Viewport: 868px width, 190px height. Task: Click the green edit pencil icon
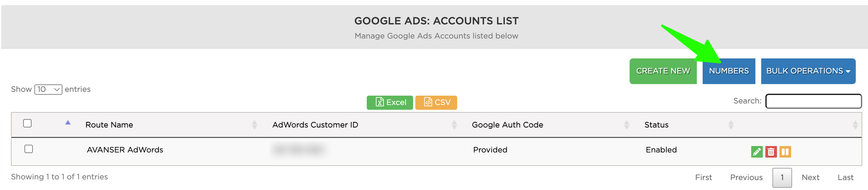tap(756, 152)
